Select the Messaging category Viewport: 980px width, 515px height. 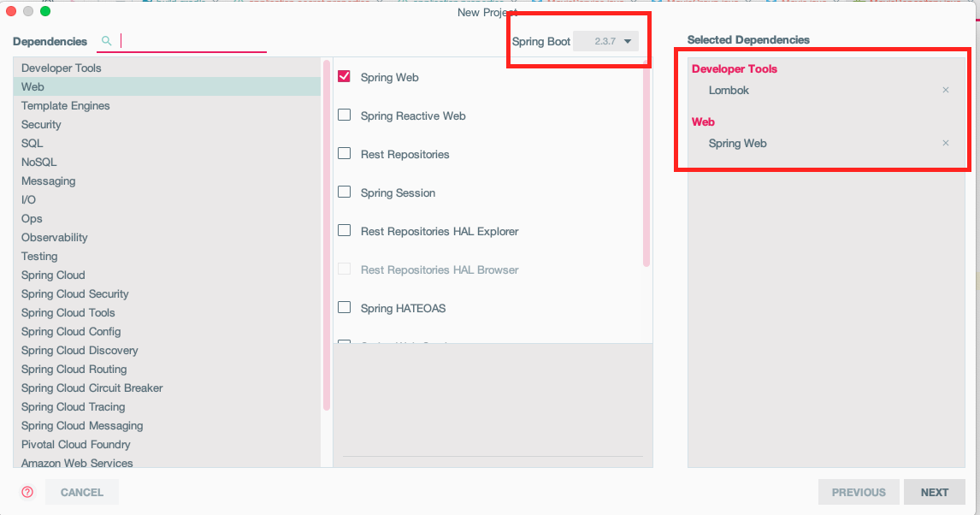(x=167, y=181)
